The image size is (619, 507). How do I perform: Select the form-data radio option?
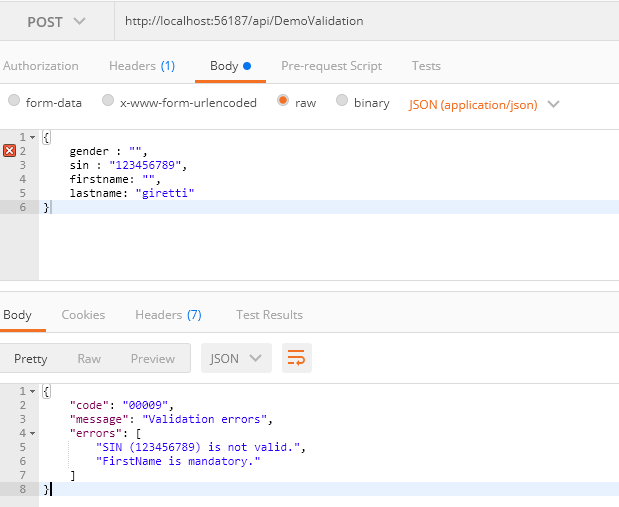(14, 102)
